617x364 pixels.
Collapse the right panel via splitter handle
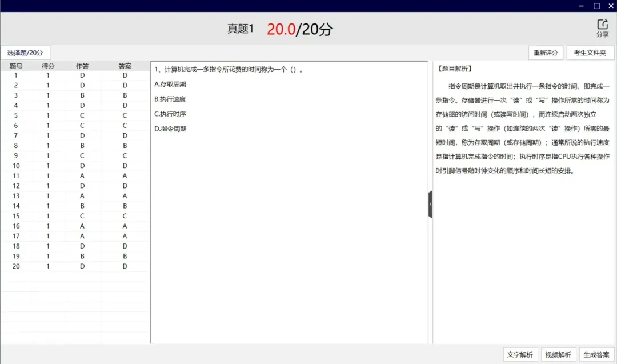point(430,204)
